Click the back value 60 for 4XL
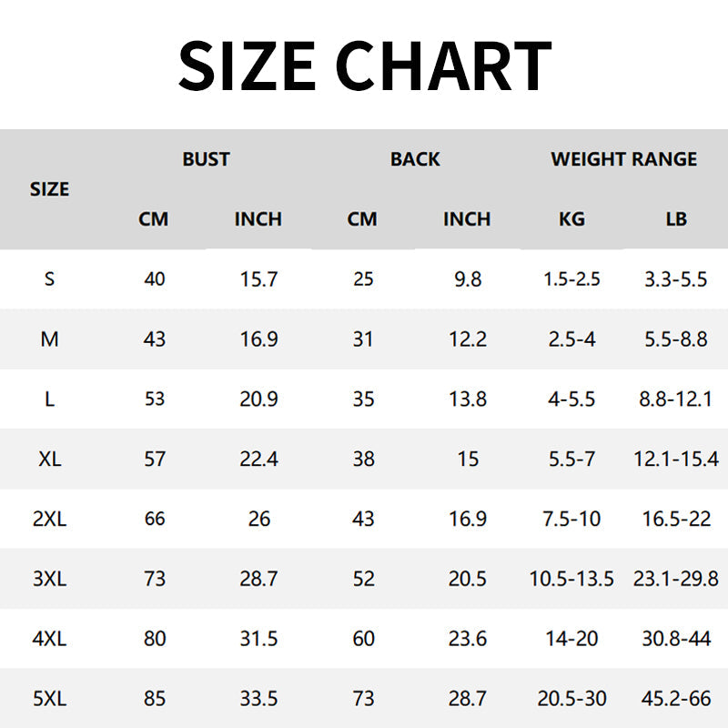 pos(363,639)
